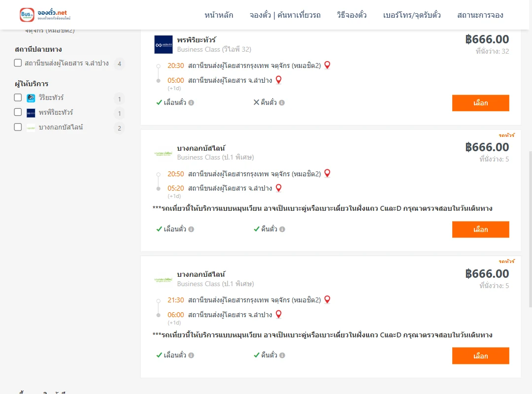The image size is (532, 394).
Task: Show refund info icon on 20:50 trip
Action: point(282,229)
